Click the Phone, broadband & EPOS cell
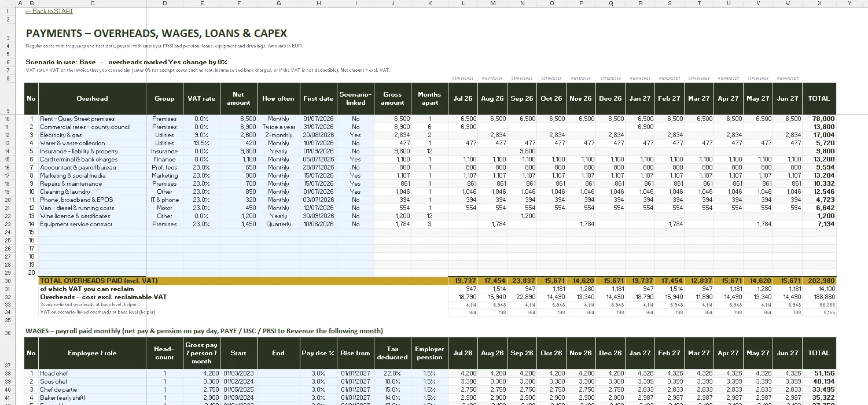 click(x=92, y=200)
